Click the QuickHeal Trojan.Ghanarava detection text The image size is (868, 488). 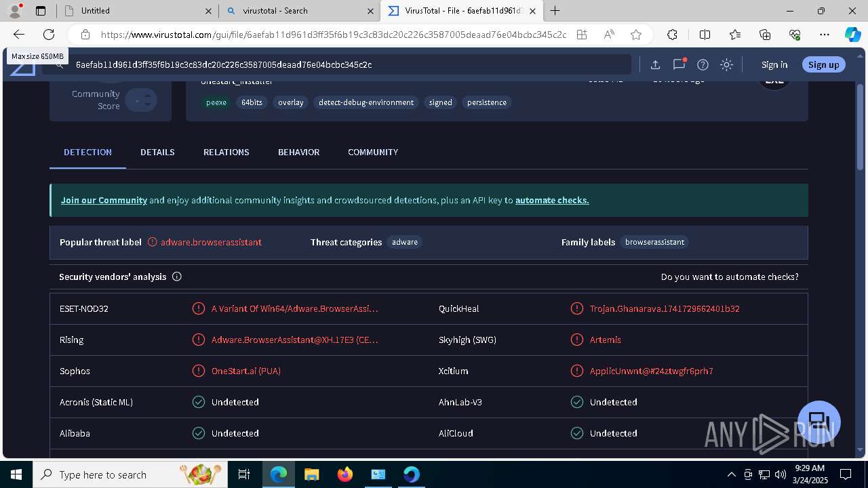665,308
